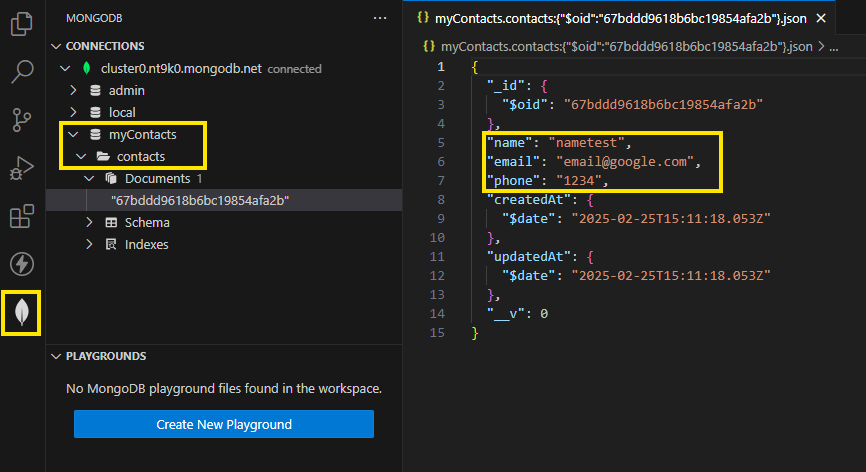Collapse the myContacts database chevron
Image resolution: width=866 pixels, height=472 pixels.
[x=73, y=134]
